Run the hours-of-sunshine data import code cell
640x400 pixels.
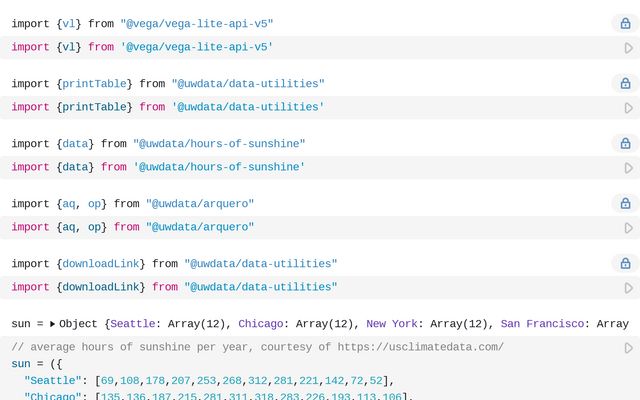(628, 168)
